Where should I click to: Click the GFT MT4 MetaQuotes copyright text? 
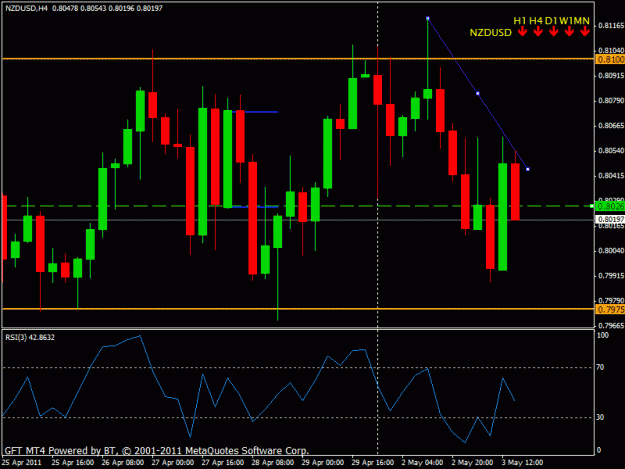[156, 451]
